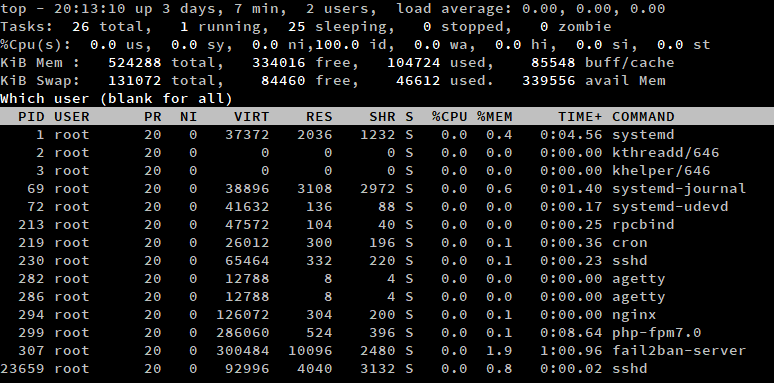The width and height of the screenshot is (774, 383).
Task: Click the 0:08.64 TIME+ value
Action: [x=571, y=333]
